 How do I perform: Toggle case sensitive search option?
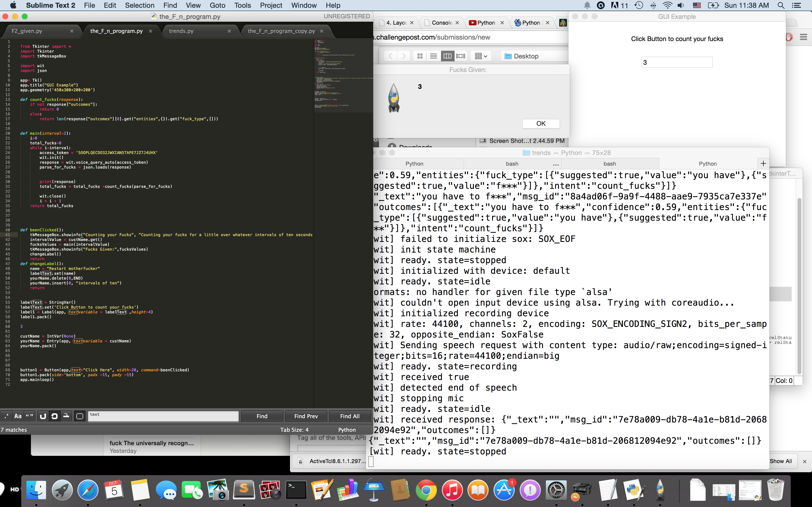point(18,416)
